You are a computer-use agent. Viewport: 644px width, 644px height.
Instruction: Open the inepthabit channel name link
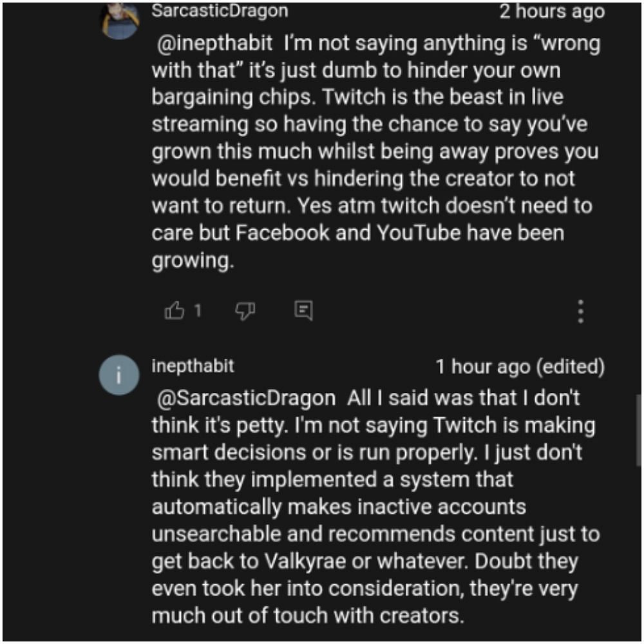click(193, 366)
